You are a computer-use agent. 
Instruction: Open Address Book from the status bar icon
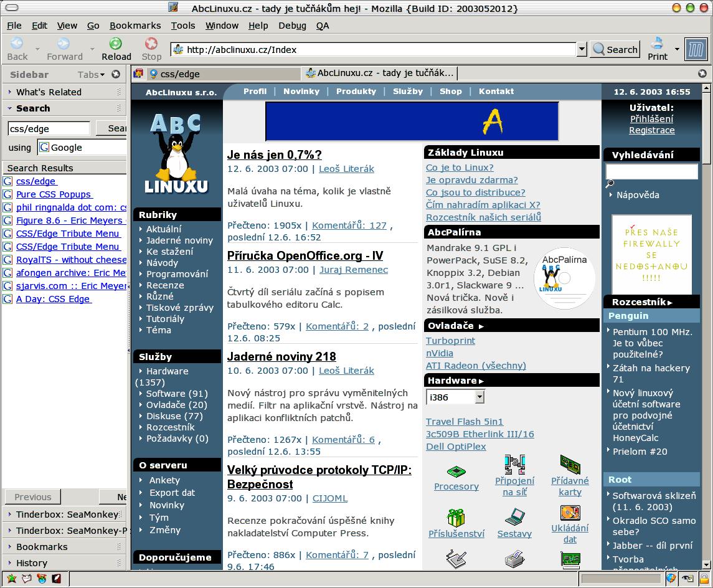(x=57, y=579)
